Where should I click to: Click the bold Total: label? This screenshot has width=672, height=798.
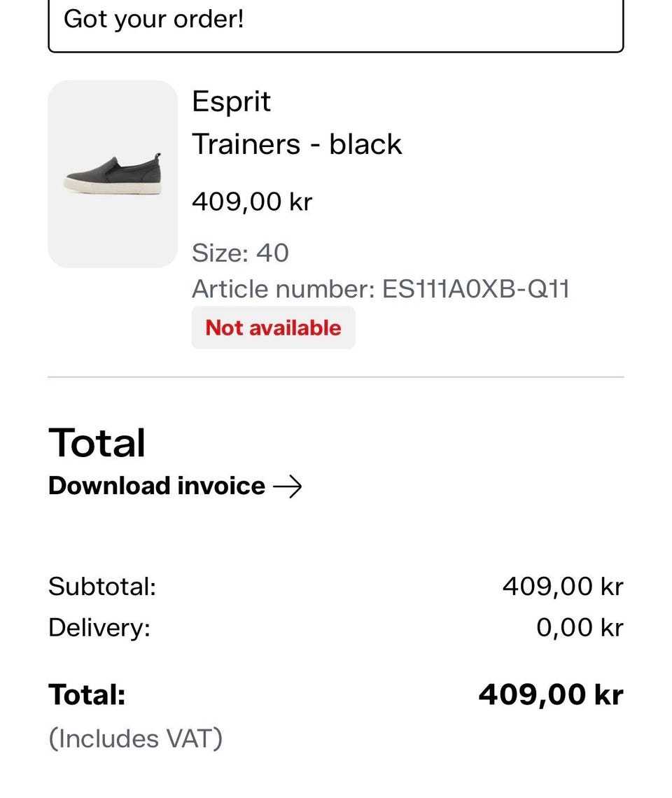click(x=87, y=694)
